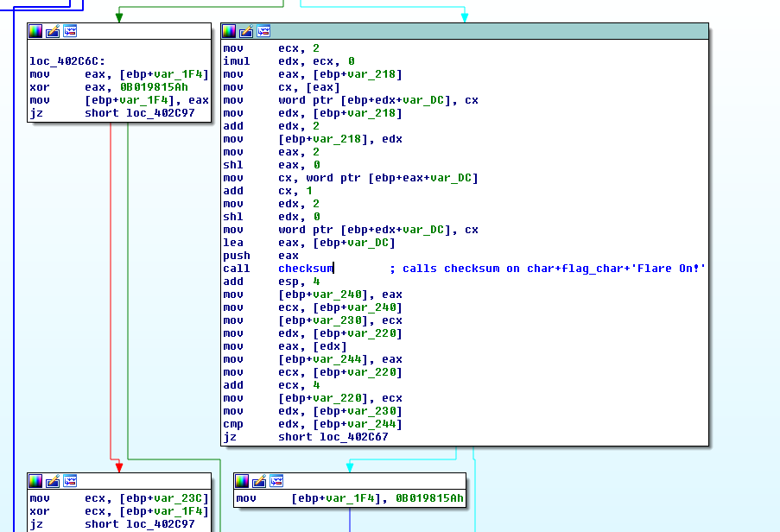Click color icon on loc_402C6C node
This screenshot has height=532, width=780.
point(35,32)
